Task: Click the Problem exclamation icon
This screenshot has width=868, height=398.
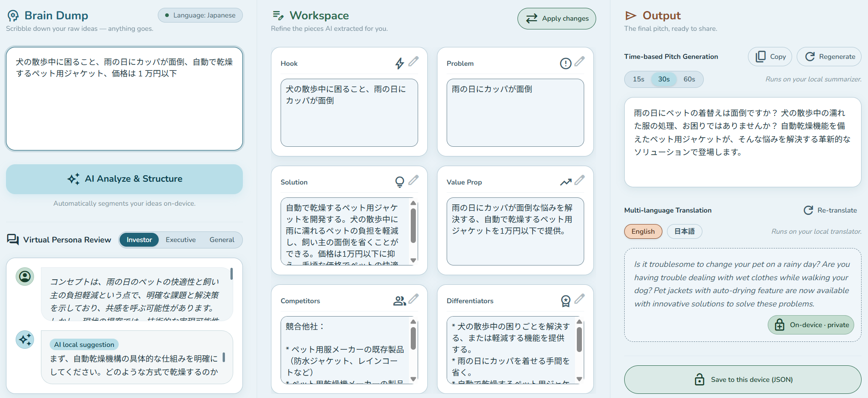Action: point(566,63)
